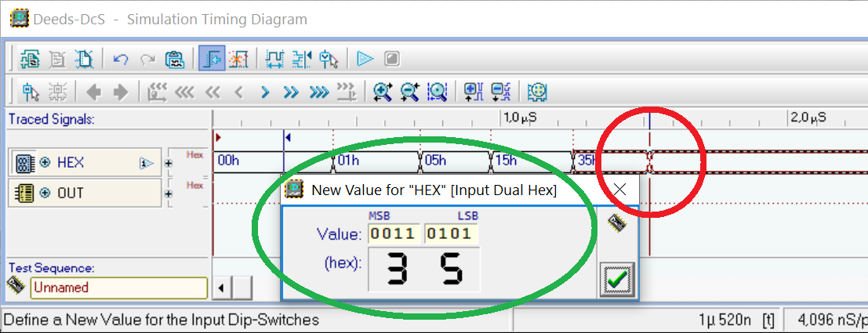Click the double left chevron button

212,92
